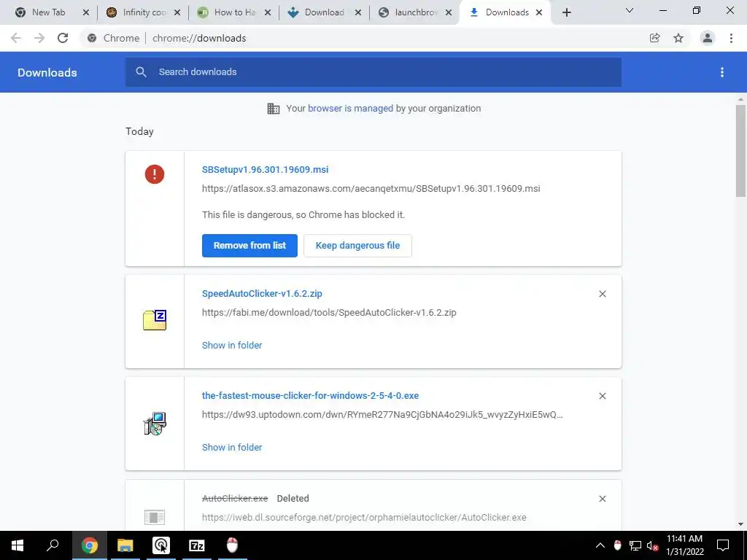Click the fabi.me download URL text
The height and width of the screenshot is (560, 747).
pyautogui.click(x=329, y=313)
